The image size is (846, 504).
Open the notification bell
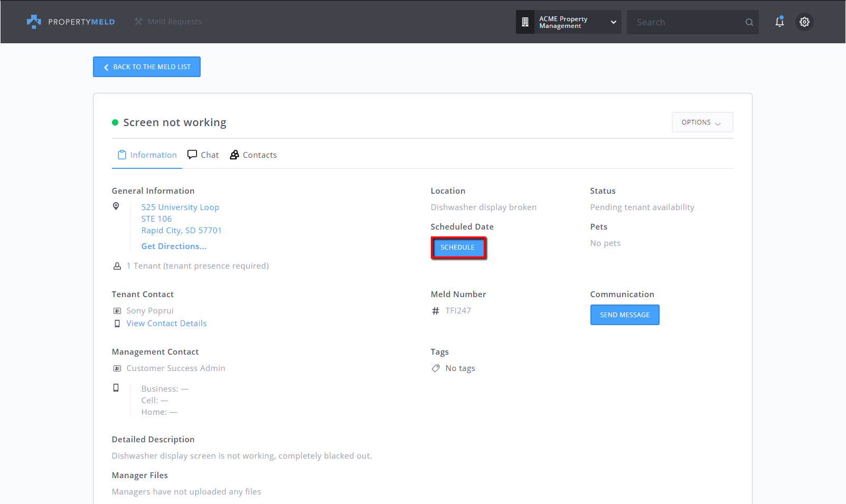point(780,22)
